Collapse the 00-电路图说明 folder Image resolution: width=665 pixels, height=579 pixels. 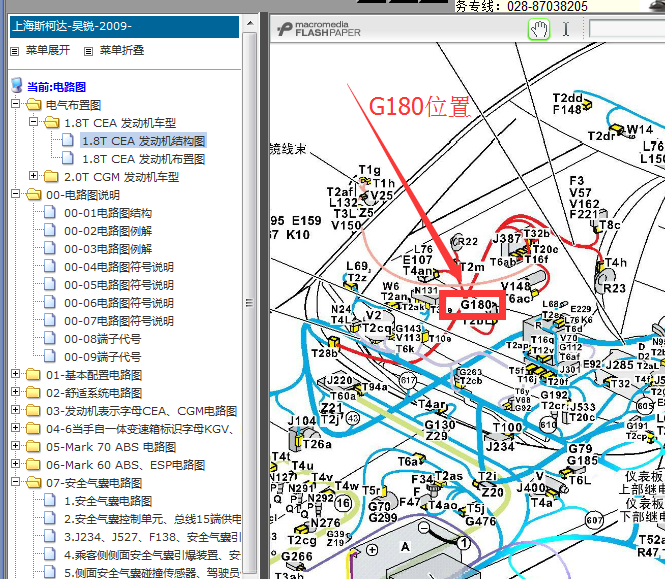[16, 194]
